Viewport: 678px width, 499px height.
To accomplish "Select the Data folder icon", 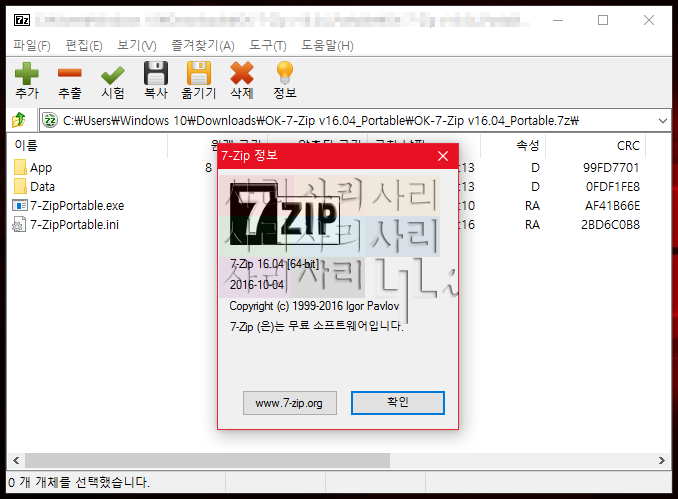I will tap(20, 186).
